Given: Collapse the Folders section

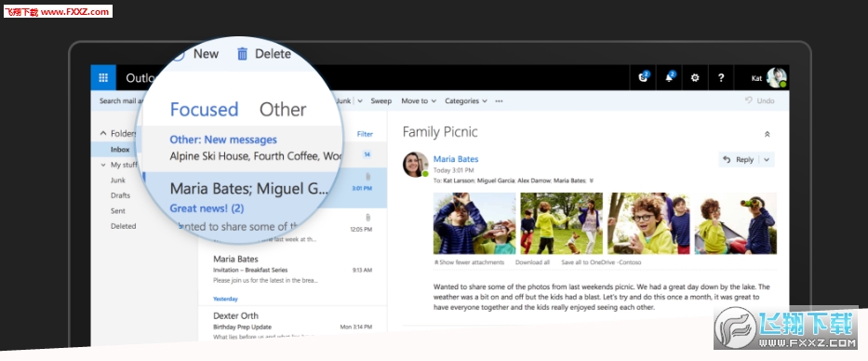Looking at the screenshot, I should coord(103,133).
